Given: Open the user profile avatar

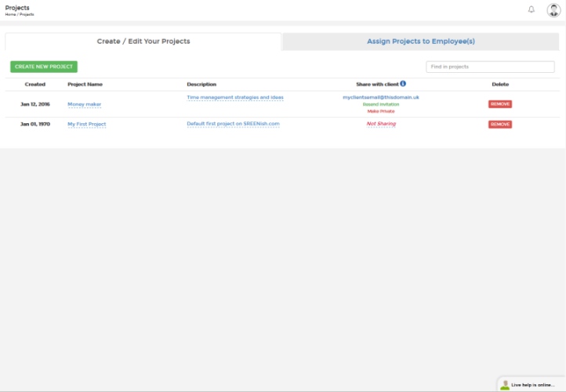Looking at the screenshot, I should tap(553, 10).
